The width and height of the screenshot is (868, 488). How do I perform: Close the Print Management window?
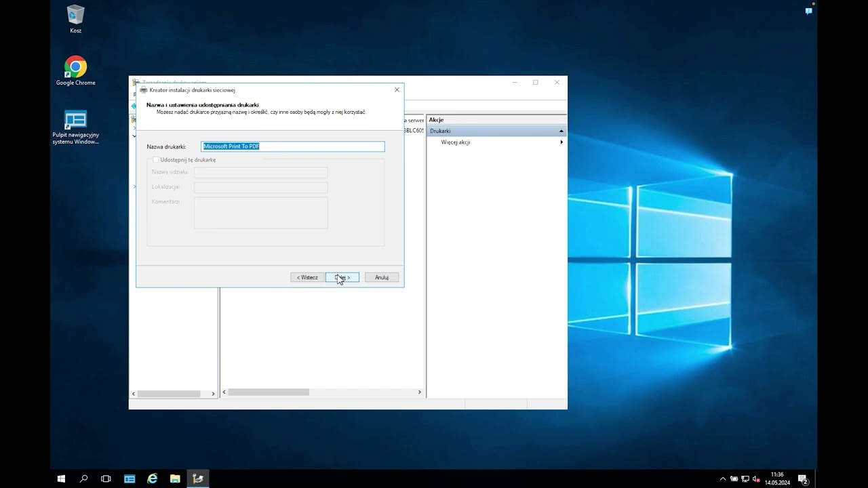[x=557, y=82]
